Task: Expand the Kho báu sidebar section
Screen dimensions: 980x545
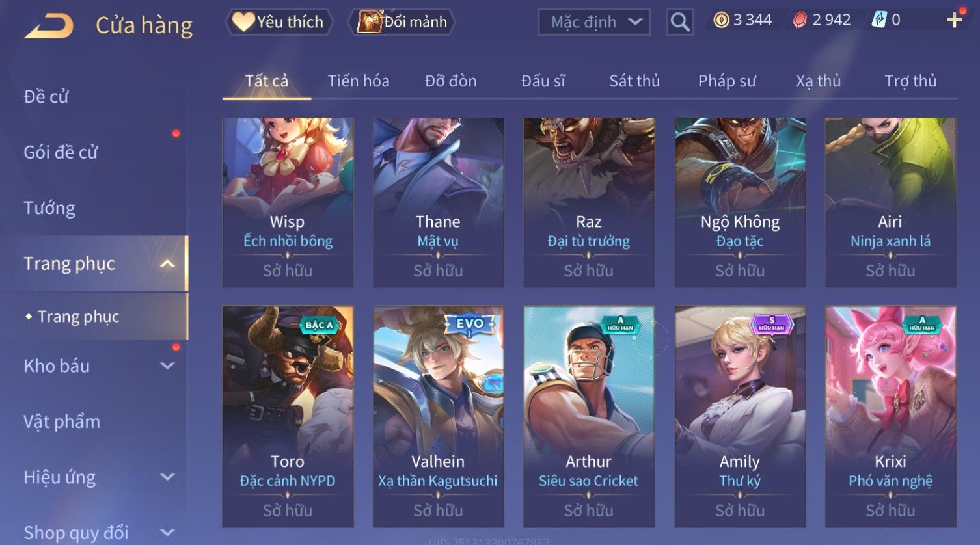Action: 167,366
